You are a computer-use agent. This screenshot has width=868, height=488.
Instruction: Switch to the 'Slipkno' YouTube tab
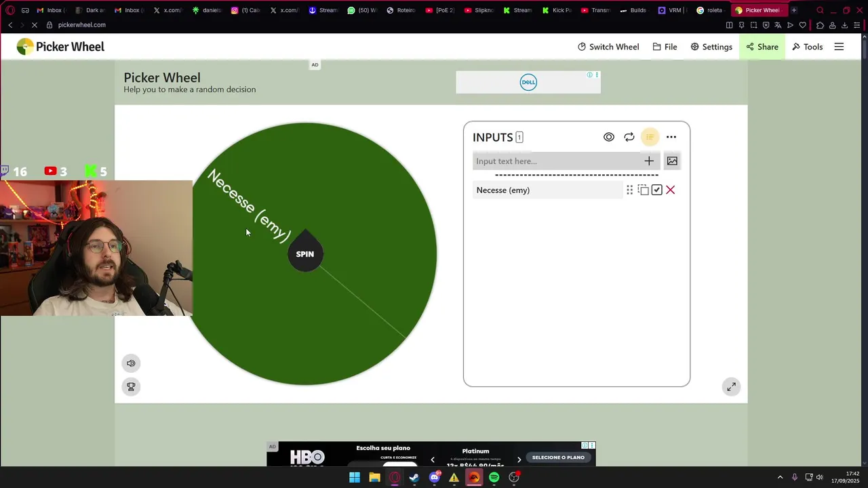[x=479, y=10]
